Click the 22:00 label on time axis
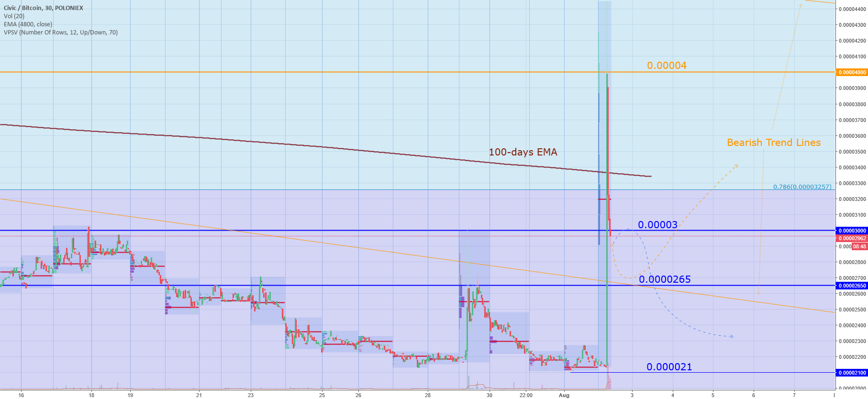 pos(526,395)
